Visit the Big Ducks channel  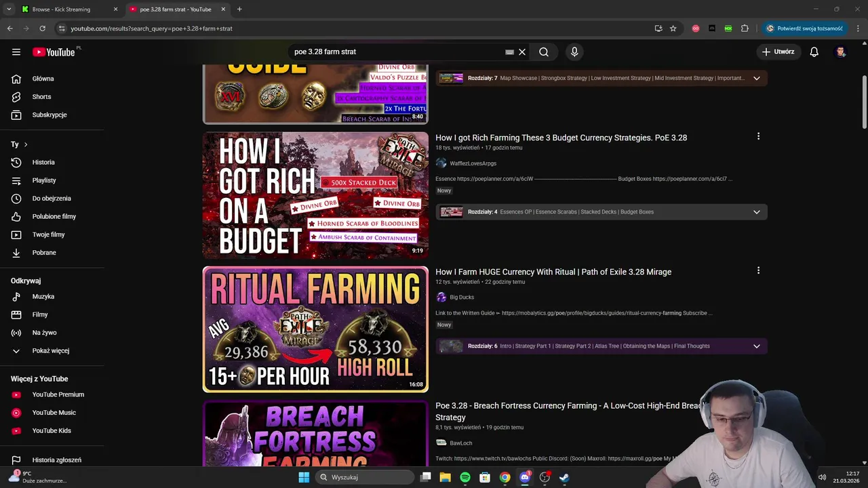pos(462,297)
